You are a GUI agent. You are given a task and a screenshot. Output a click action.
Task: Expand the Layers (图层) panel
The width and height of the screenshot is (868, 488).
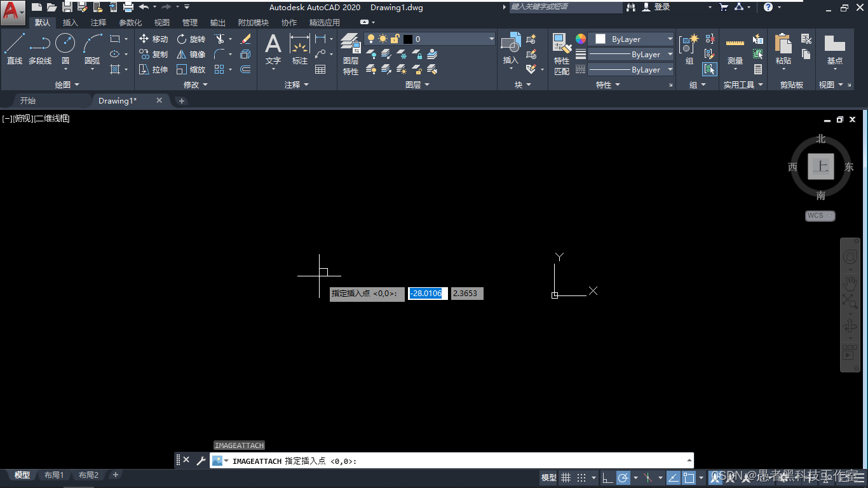417,85
